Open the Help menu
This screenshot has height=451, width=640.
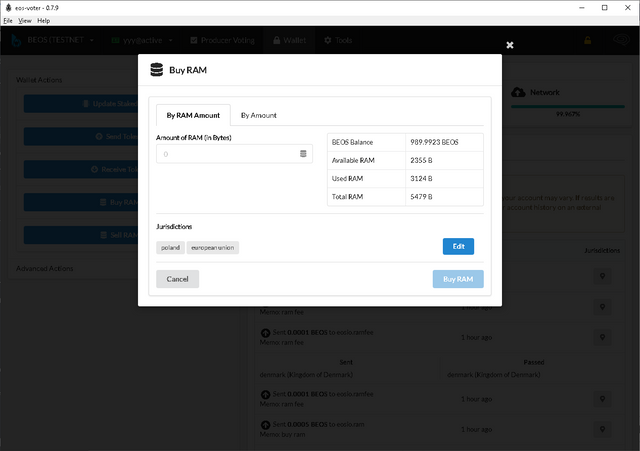click(x=43, y=20)
